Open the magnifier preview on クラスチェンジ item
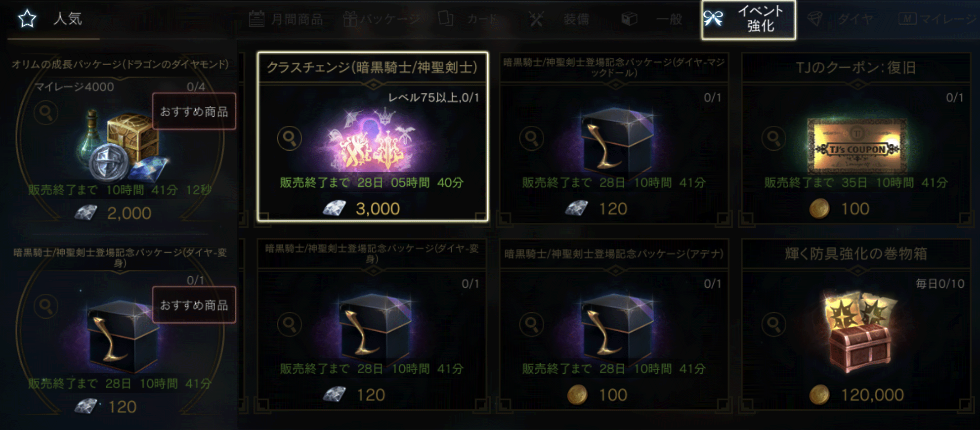Image resolution: width=980 pixels, height=430 pixels. point(290,138)
